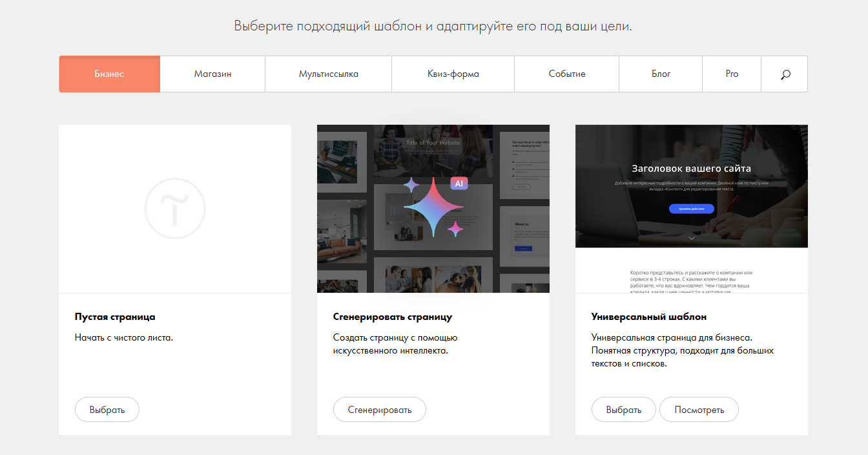Open the Блог tab

(661, 74)
